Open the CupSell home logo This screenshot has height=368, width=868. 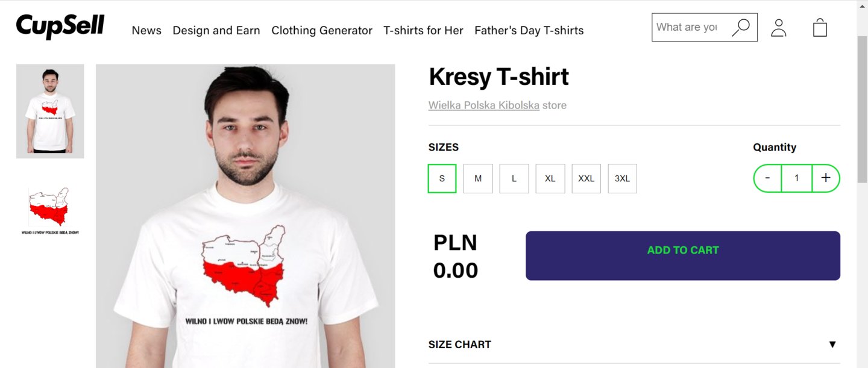pos(60,27)
